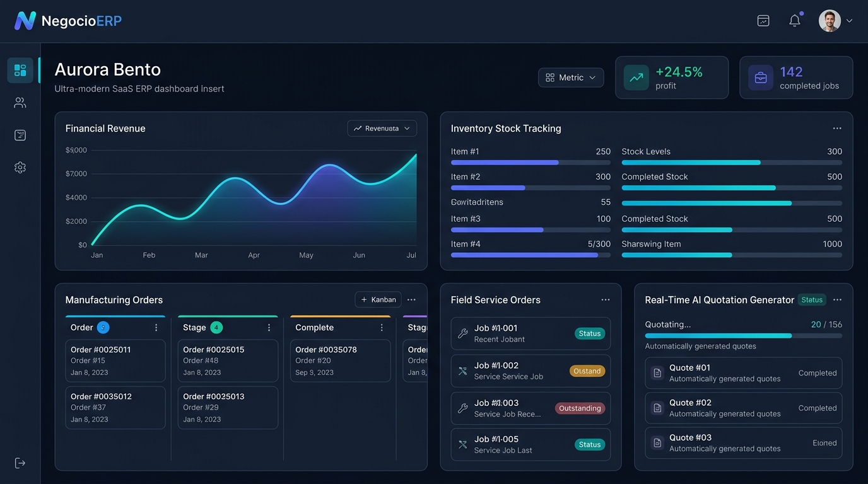Open Order #0025011 card
The image size is (868, 484).
point(115,361)
